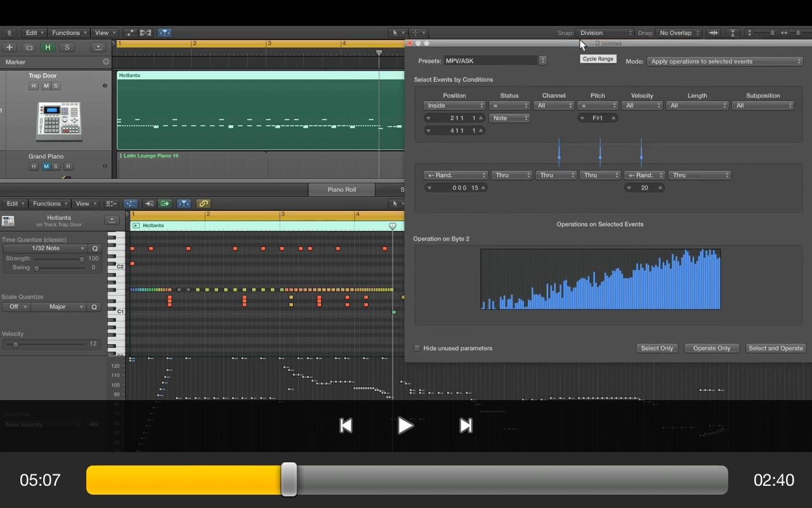Click the video progress slider handle

pyautogui.click(x=289, y=479)
